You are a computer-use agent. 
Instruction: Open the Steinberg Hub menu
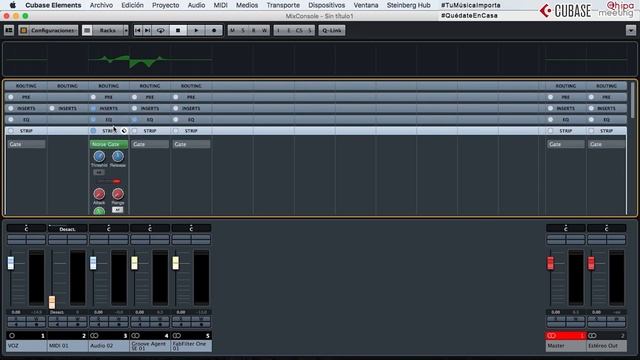pyautogui.click(x=409, y=5)
